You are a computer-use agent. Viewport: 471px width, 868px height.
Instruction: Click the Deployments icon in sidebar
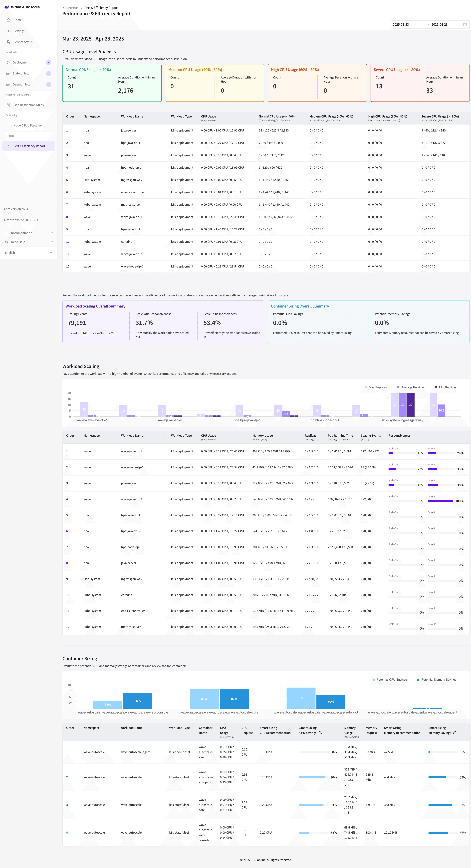[x=8, y=63]
